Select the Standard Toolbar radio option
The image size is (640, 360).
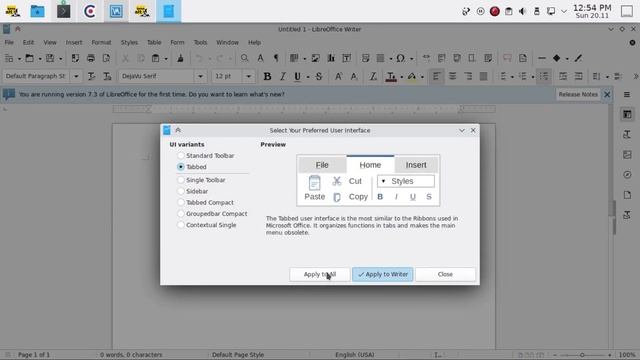pyautogui.click(x=206, y=156)
